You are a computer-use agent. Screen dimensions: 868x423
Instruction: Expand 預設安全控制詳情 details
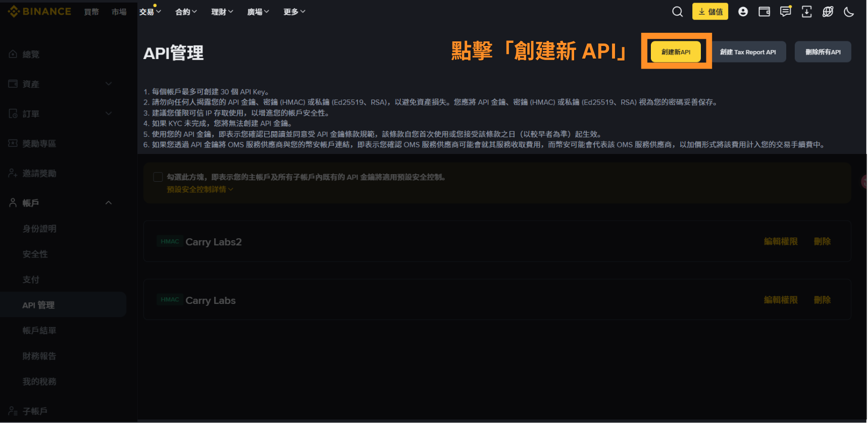(200, 189)
